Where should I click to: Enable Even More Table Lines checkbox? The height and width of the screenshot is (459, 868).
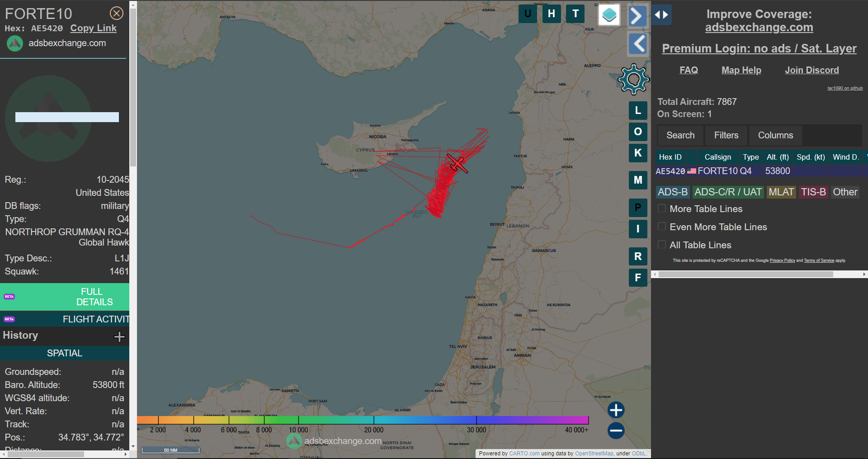(x=662, y=227)
